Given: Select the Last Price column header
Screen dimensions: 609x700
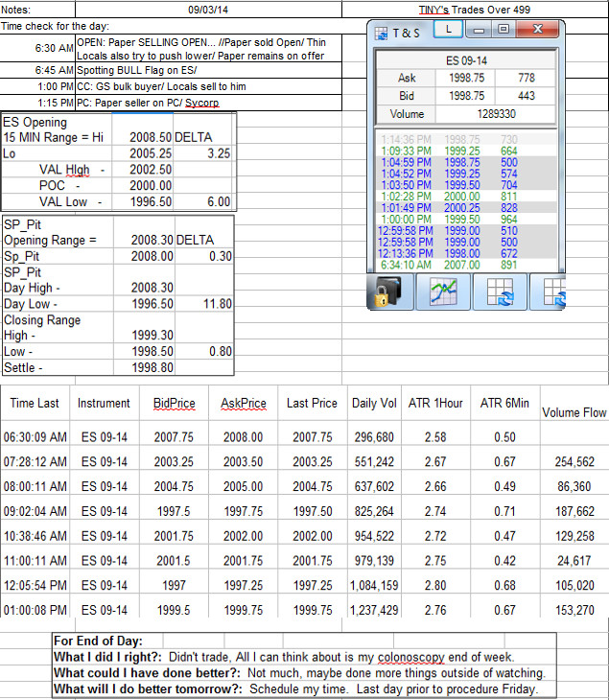Looking at the screenshot, I should (312, 403).
